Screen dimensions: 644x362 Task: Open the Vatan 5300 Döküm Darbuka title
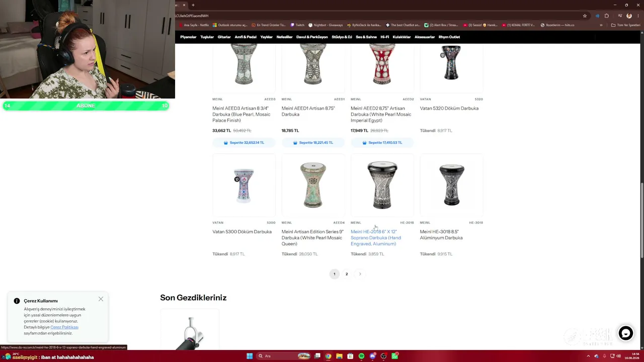[242, 232]
